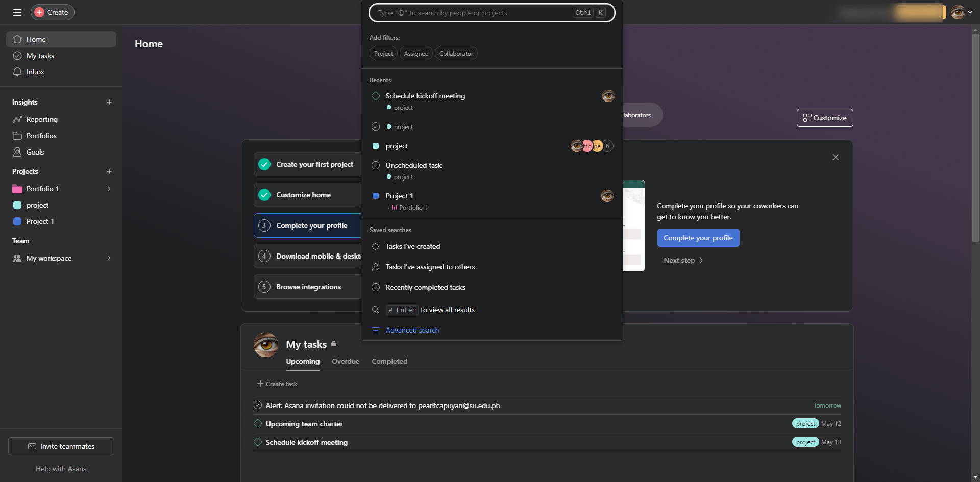Click the '6' member count badge
This screenshot has height=482, width=980.
point(607,146)
